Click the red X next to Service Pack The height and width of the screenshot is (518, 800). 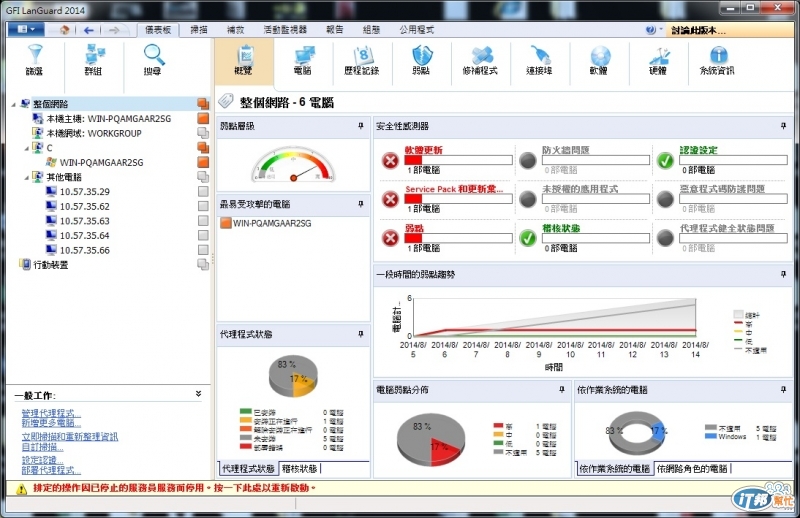pyautogui.click(x=390, y=199)
